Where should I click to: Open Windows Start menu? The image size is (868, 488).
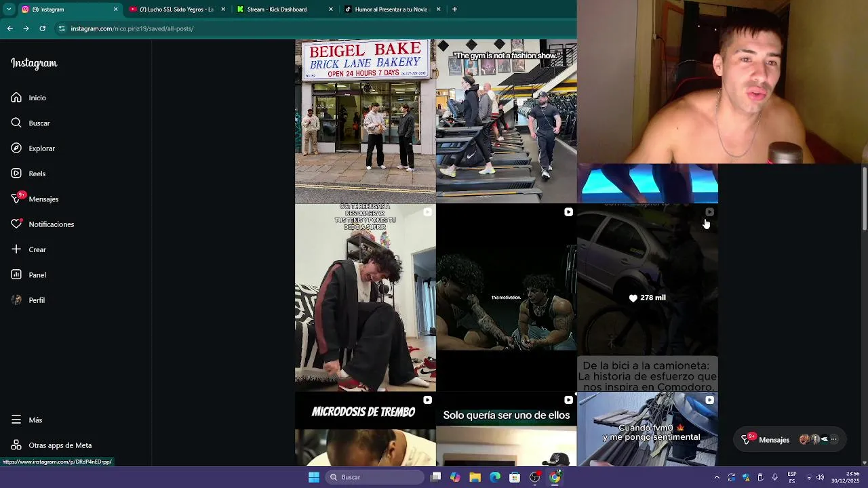[314, 477]
